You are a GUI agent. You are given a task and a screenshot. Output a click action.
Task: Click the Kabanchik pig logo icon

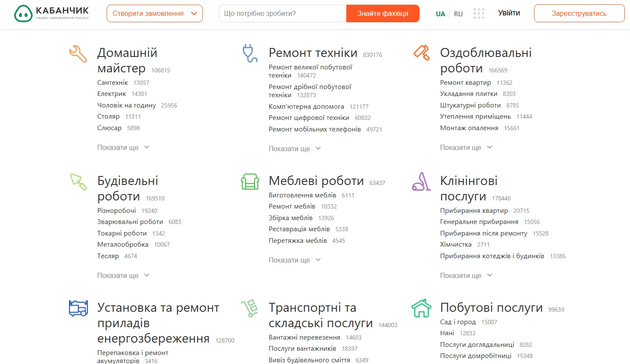tap(23, 14)
